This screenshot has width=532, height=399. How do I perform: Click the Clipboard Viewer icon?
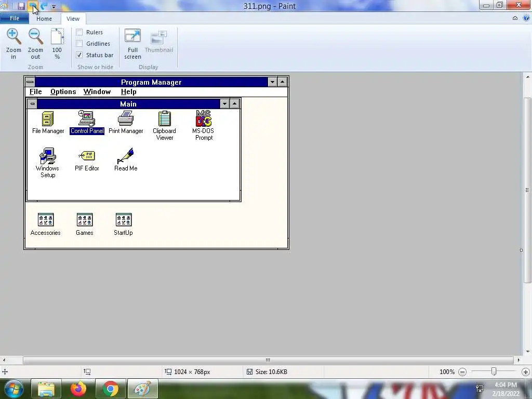pyautogui.click(x=164, y=118)
